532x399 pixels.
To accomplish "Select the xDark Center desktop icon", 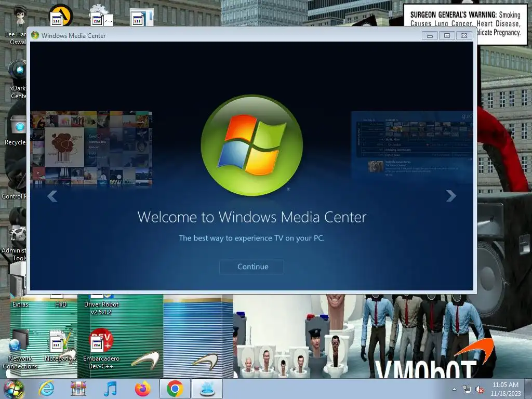I will pyautogui.click(x=18, y=79).
